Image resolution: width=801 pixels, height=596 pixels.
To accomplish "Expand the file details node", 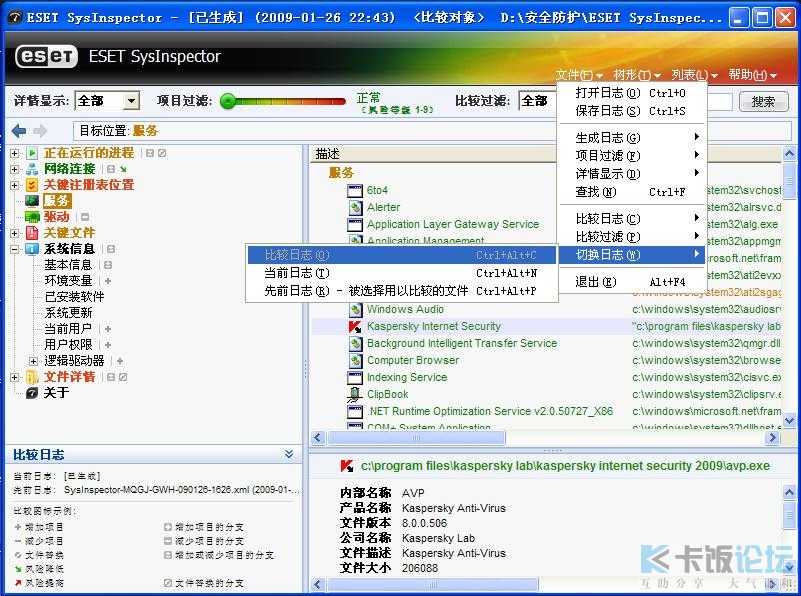I will point(14,377).
